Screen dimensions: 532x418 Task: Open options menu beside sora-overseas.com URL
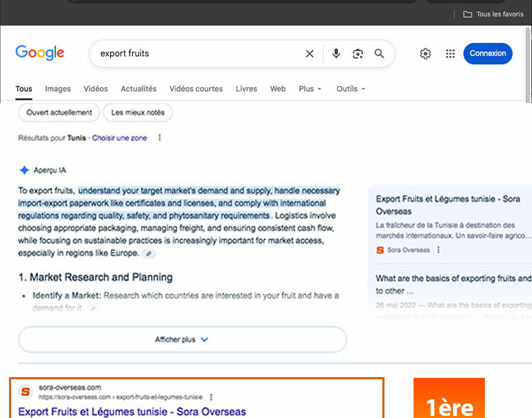[x=211, y=397]
